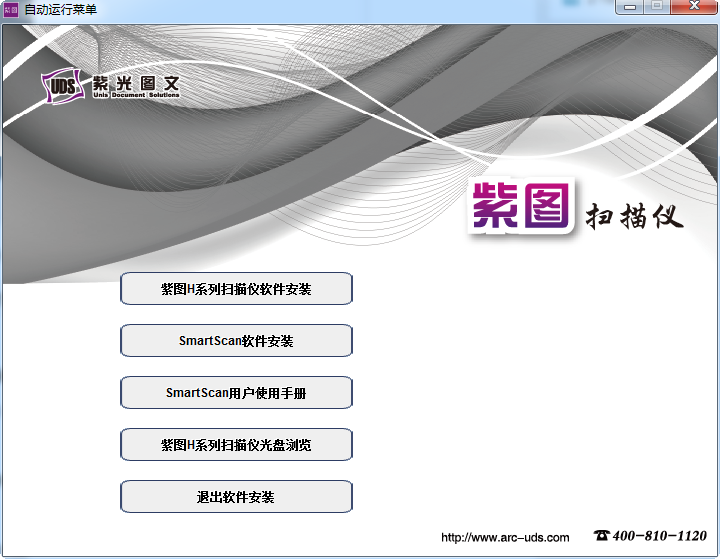Click the telephone icon beside hotline number
The image size is (720, 559).
click(601, 535)
